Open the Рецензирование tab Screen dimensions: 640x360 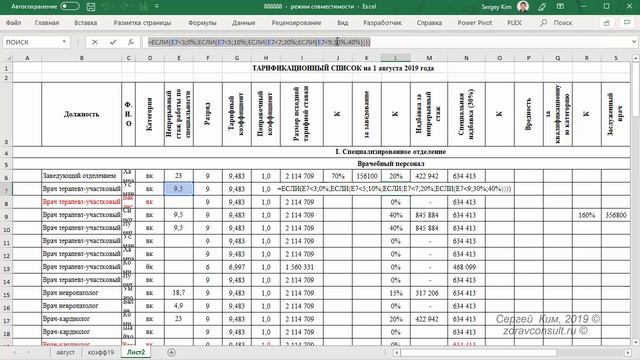coord(296,23)
